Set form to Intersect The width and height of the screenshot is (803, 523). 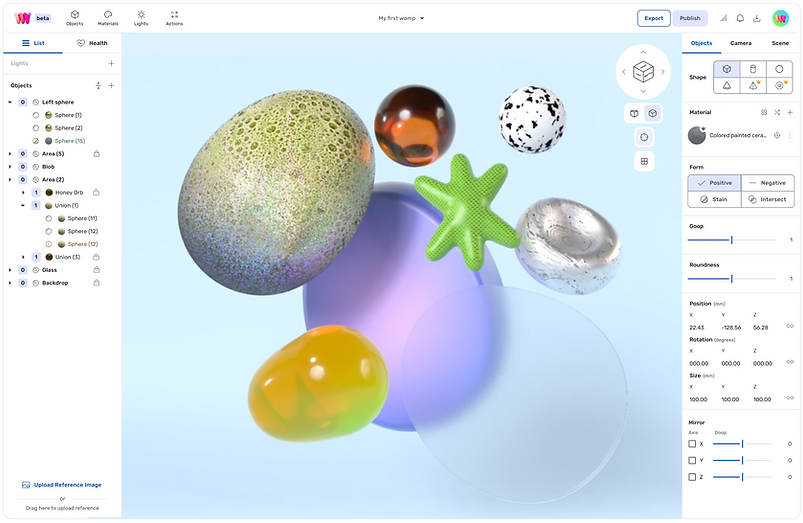point(768,199)
